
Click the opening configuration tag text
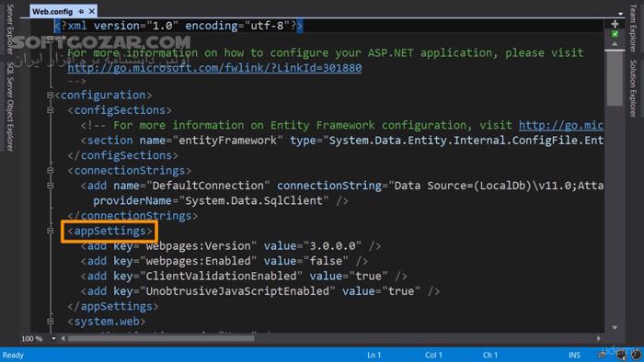coord(103,96)
